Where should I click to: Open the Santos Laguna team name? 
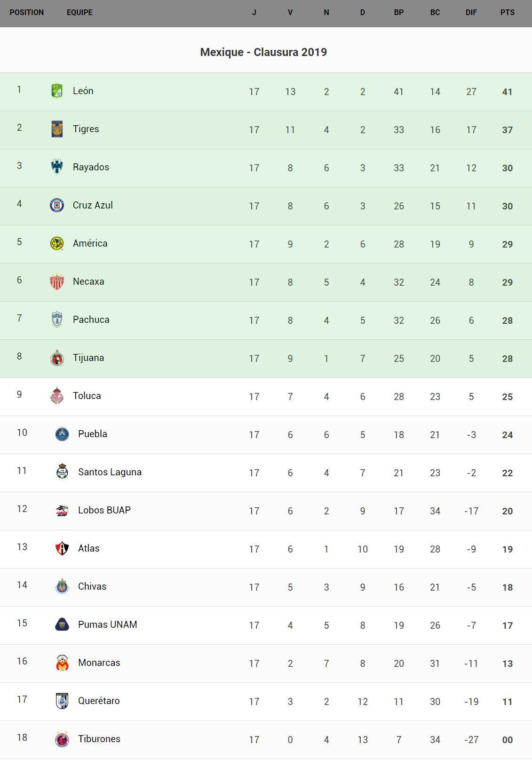[110, 472]
